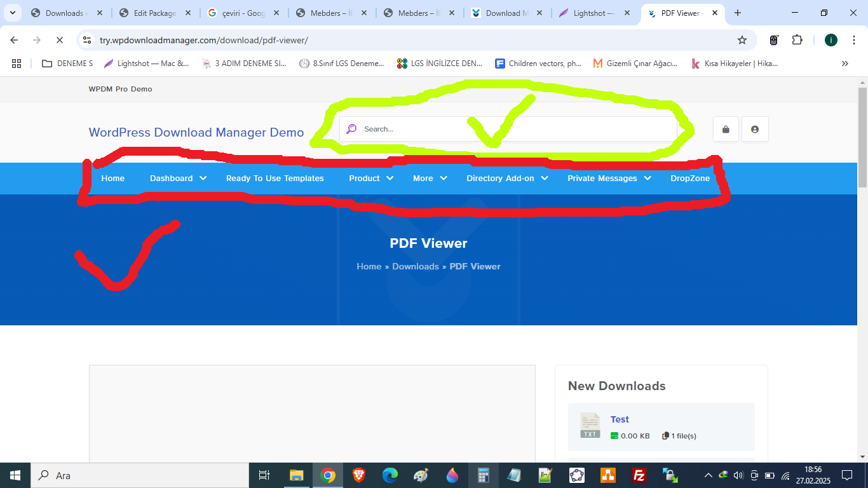
Task: Open the user account icon button
Action: (x=755, y=129)
